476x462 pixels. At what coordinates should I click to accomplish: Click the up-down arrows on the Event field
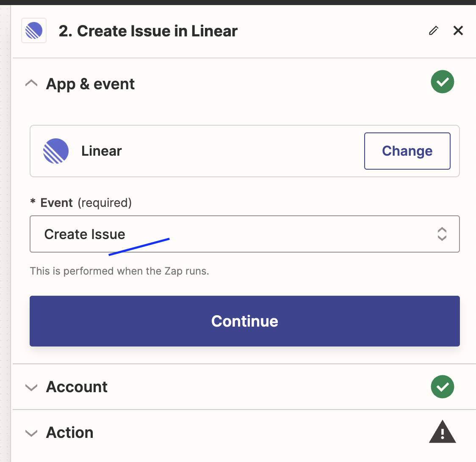click(x=442, y=234)
